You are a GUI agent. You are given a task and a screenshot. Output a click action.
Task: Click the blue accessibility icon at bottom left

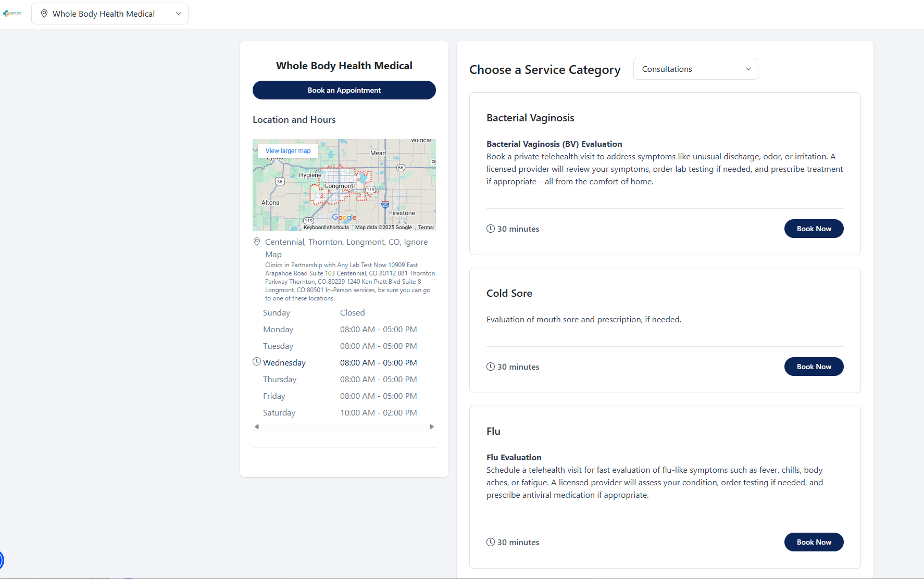coord(2,560)
